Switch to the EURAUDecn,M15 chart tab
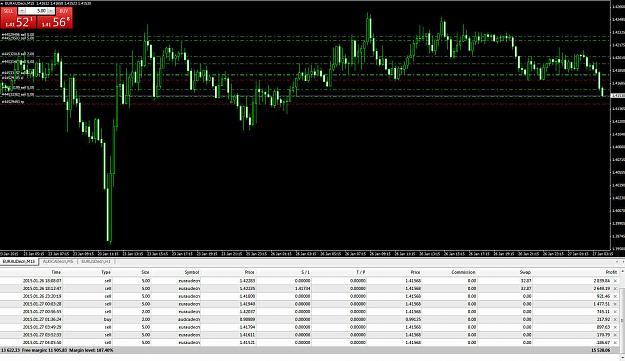This screenshot has height=361, width=625. point(19,262)
